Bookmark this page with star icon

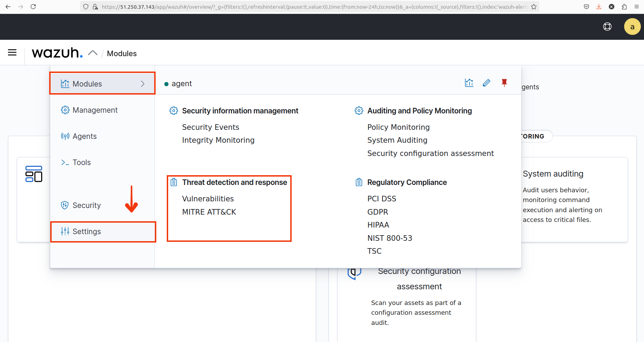click(x=534, y=7)
